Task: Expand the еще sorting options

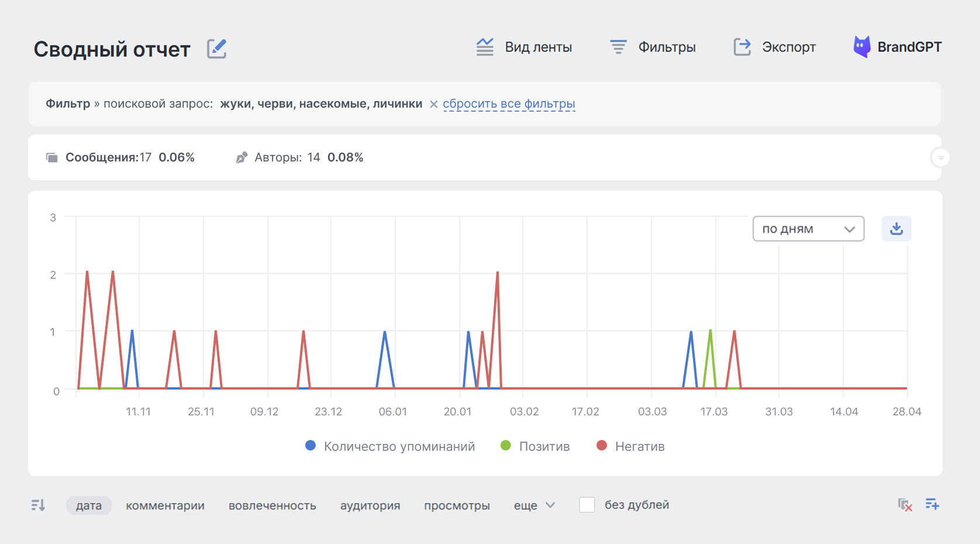Action: [534, 505]
